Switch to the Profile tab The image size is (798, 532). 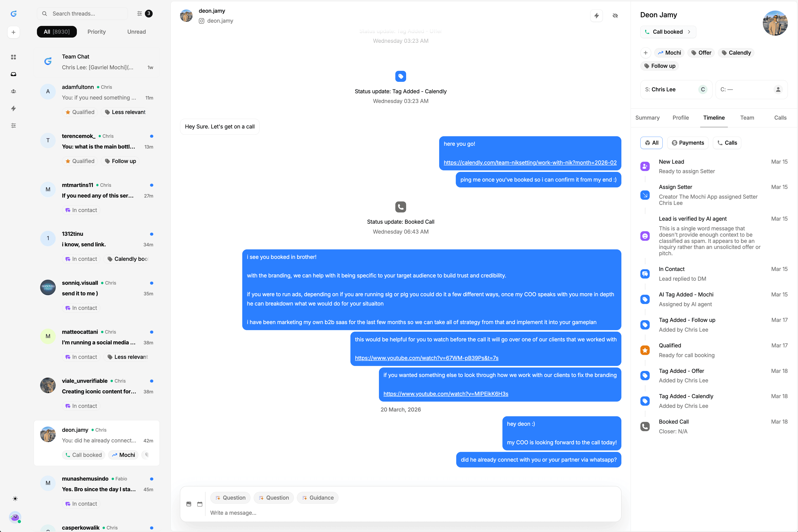tap(680, 118)
